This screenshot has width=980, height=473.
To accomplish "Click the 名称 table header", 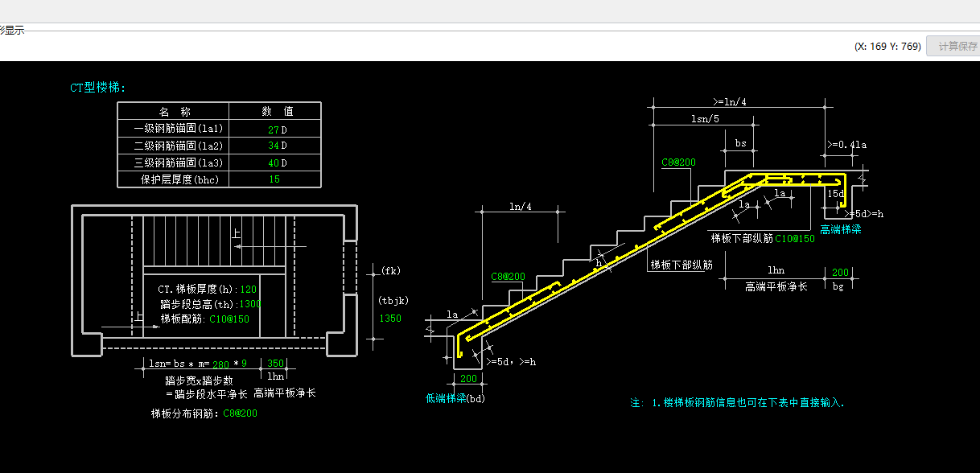I will (174, 111).
